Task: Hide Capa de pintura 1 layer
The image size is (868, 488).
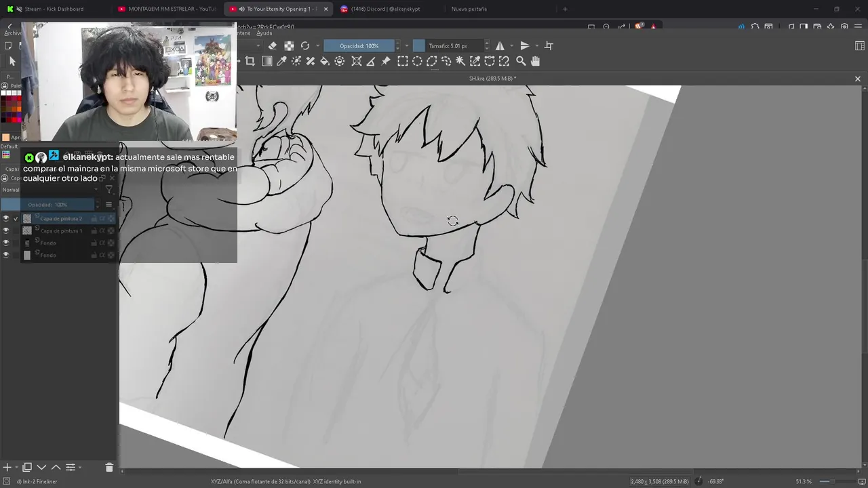Action: [x=6, y=230]
